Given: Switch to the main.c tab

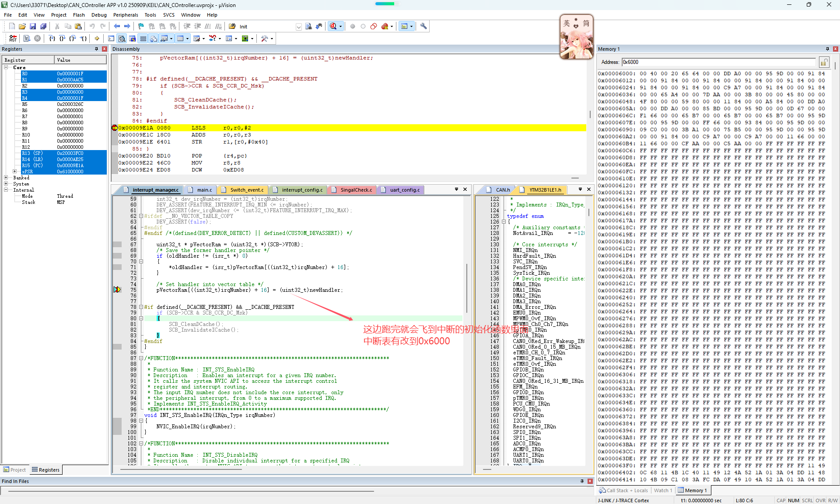Looking at the screenshot, I should pos(204,190).
